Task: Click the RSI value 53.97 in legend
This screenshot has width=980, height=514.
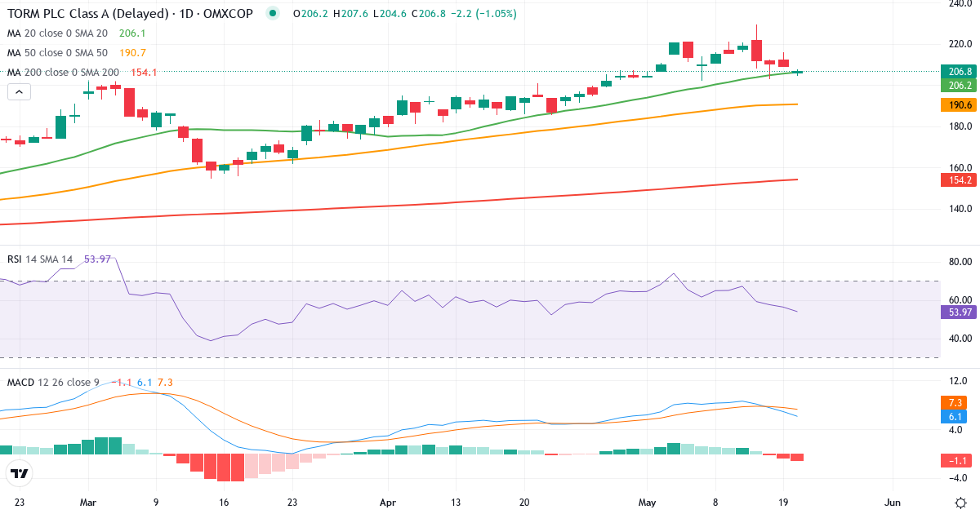Action: click(x=97, y=259)
